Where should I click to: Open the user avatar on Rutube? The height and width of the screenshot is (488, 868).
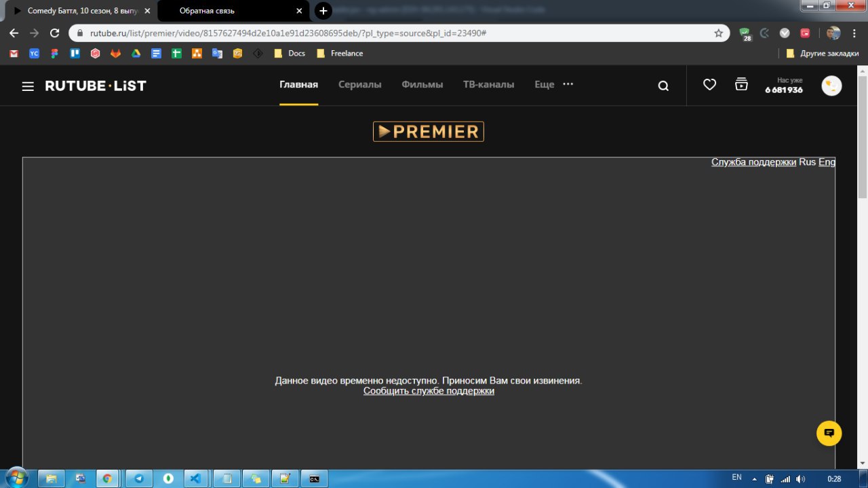831,86
